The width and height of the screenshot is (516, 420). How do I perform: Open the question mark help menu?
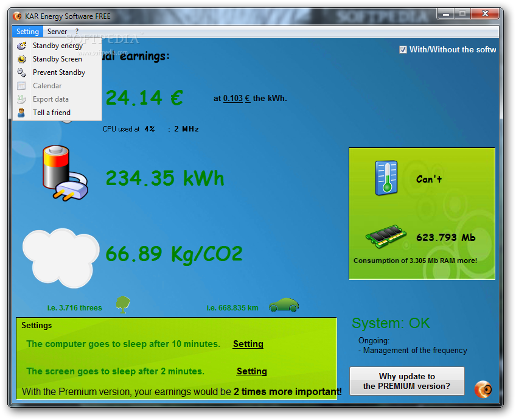77,32
